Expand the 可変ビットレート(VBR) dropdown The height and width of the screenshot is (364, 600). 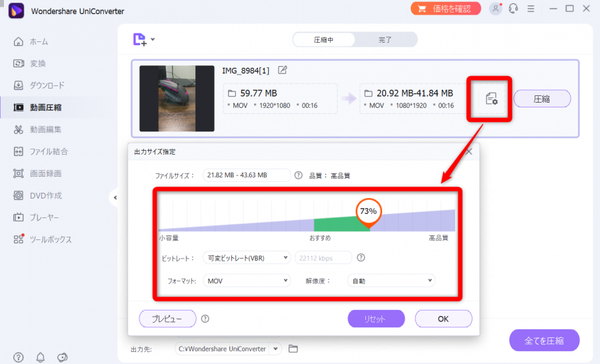[246, 258]
